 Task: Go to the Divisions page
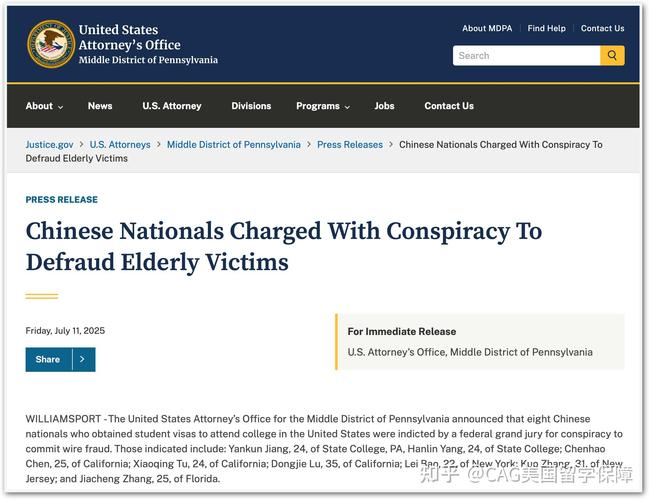[x=251, y=106]
